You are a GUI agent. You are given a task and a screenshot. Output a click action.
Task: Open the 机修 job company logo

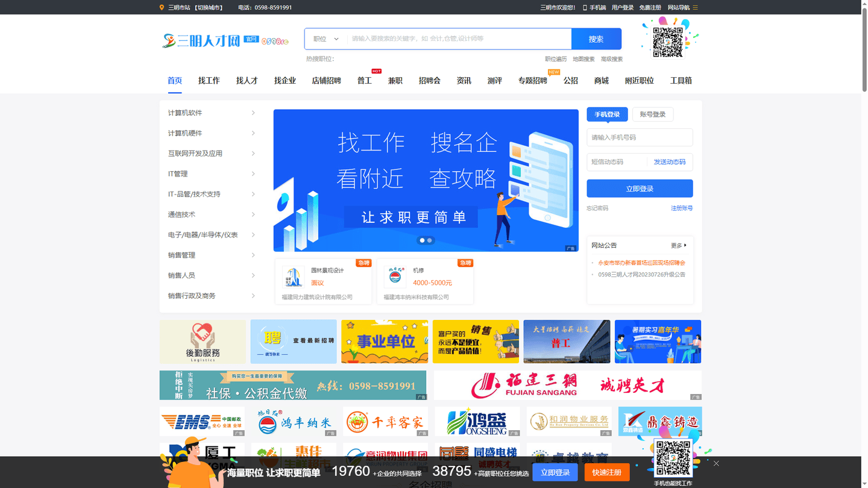tap(395, 277)
